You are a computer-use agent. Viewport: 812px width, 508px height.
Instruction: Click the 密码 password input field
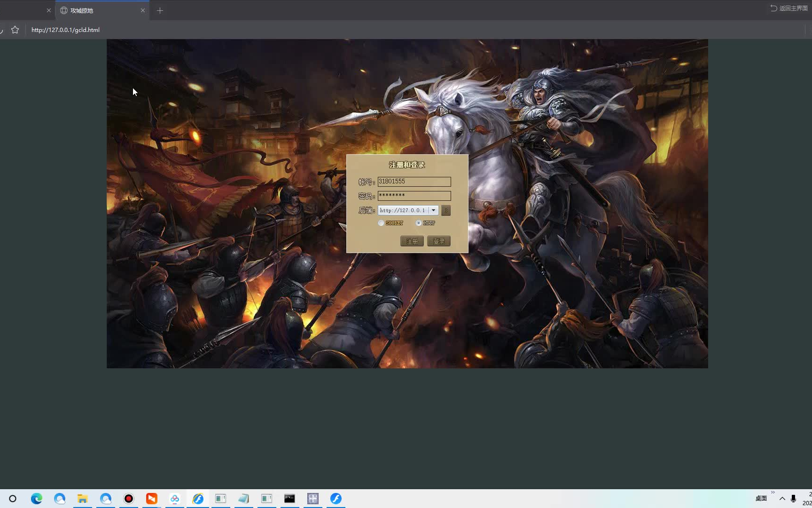click(414, 196)
